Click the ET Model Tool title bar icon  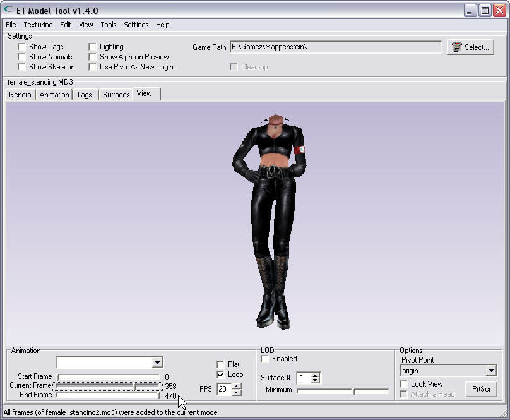(8, 9)
